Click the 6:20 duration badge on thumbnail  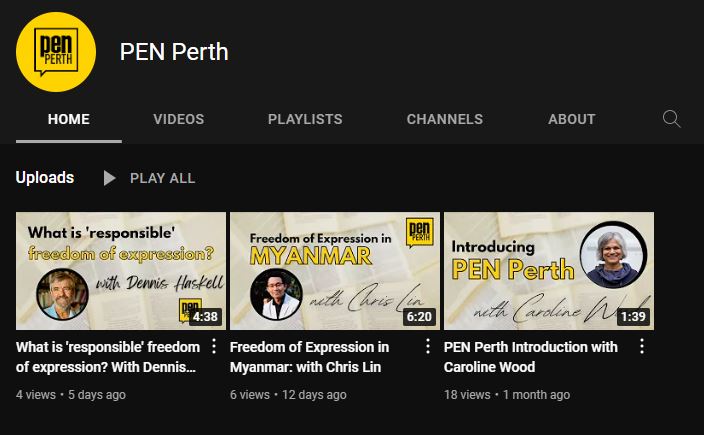tap(419, 316)
